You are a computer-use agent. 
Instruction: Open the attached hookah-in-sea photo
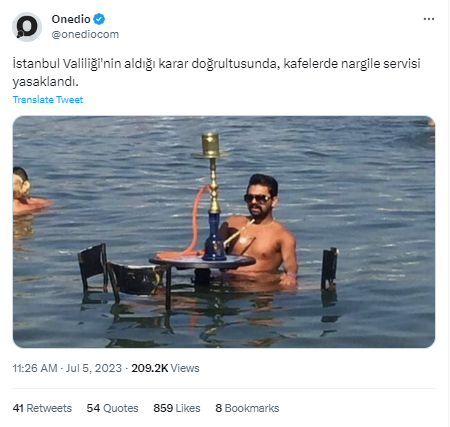point(224,232)
